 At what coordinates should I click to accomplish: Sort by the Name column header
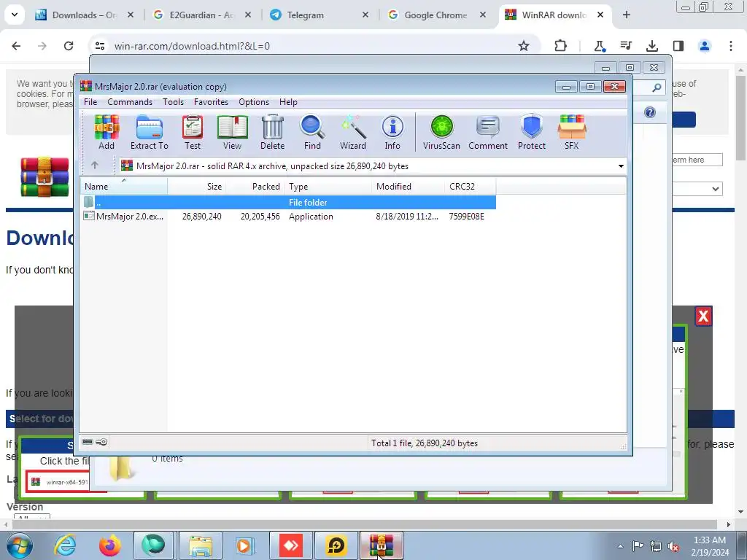[x=123, y=186]
